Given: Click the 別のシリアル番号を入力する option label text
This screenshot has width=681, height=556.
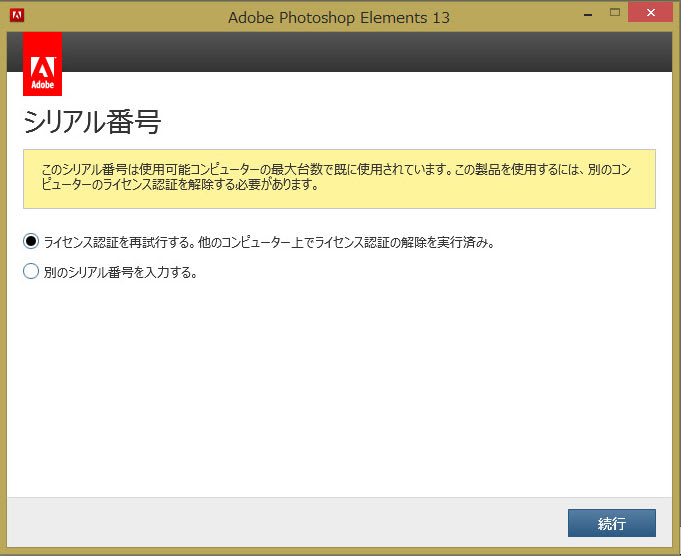Looking at the screenshot, I should pos(120,272).
